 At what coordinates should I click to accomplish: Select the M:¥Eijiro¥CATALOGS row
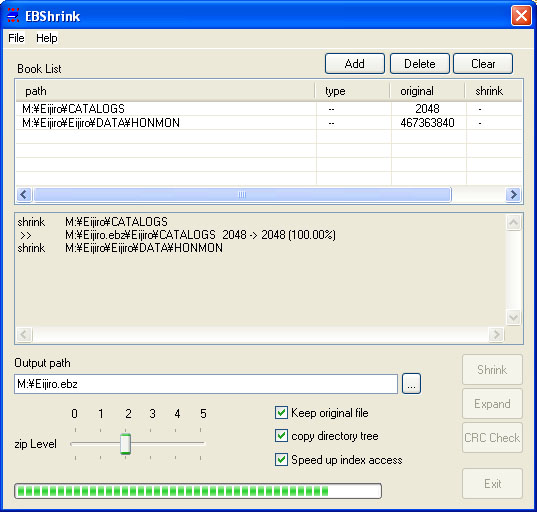(269, 109)
